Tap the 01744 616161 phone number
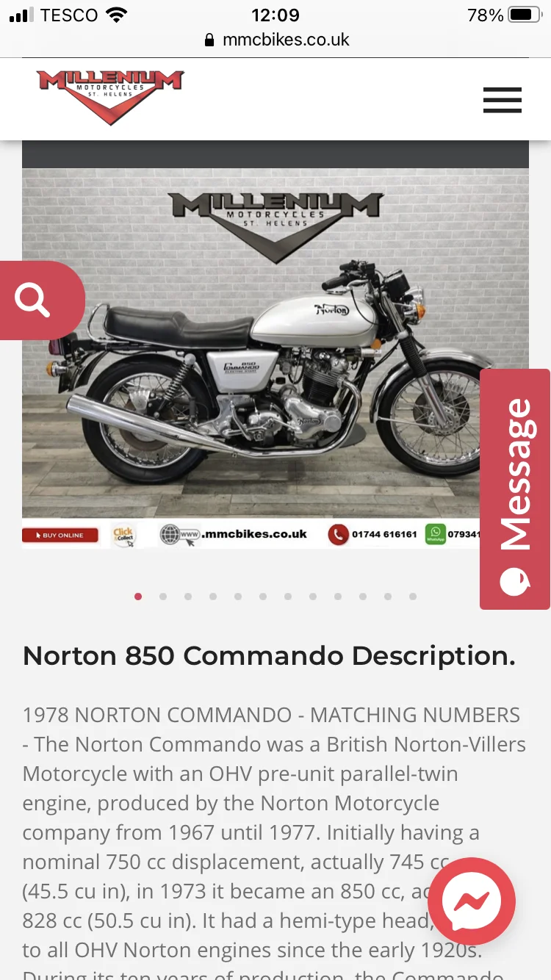This screenshot has width=551, height=980. click(x=383, y=534)
